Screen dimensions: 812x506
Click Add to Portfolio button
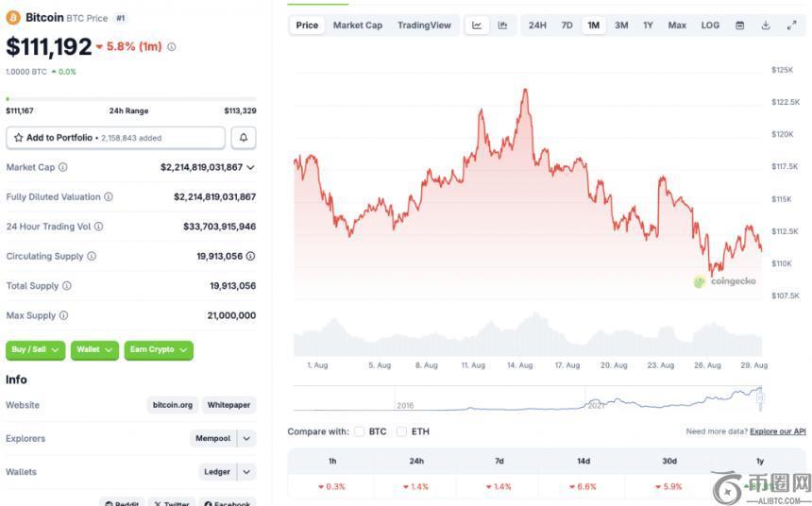pyautogui.click(x=115, y=138)
